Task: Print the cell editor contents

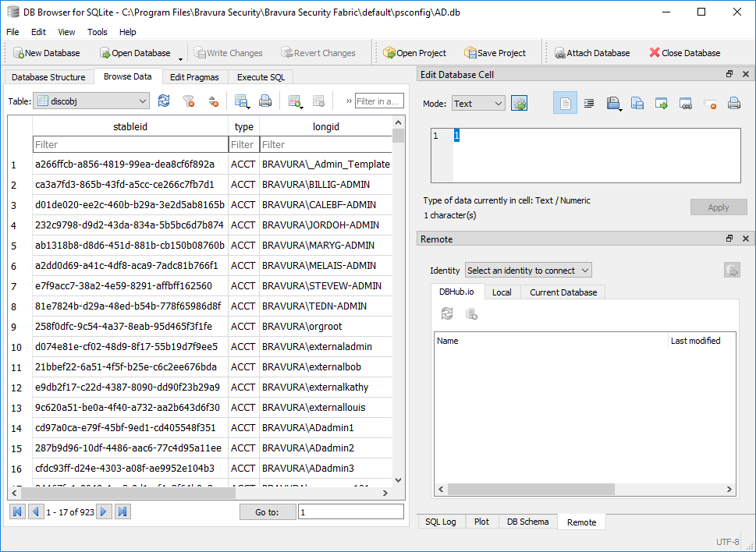Action: (733, 102)
